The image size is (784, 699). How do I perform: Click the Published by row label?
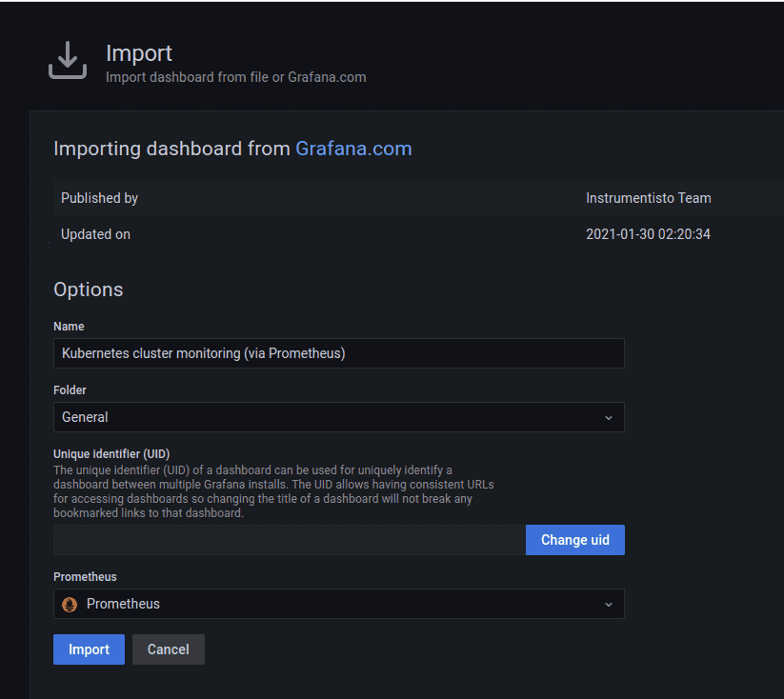point(99,198)
